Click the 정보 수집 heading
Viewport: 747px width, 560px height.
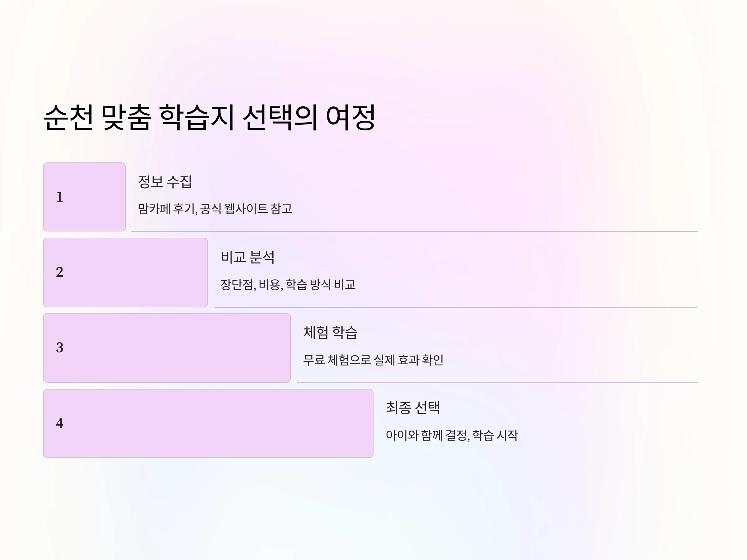click(x=165, y=182)
